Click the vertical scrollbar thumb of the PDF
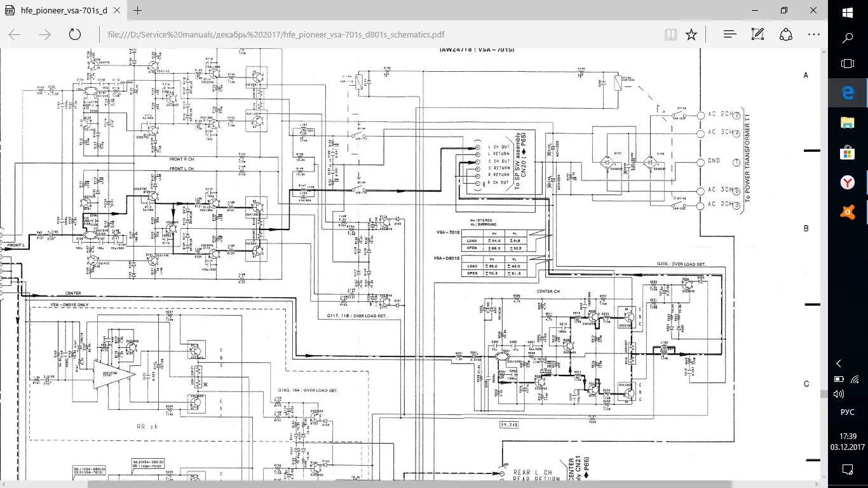 (x=824, y=395)
